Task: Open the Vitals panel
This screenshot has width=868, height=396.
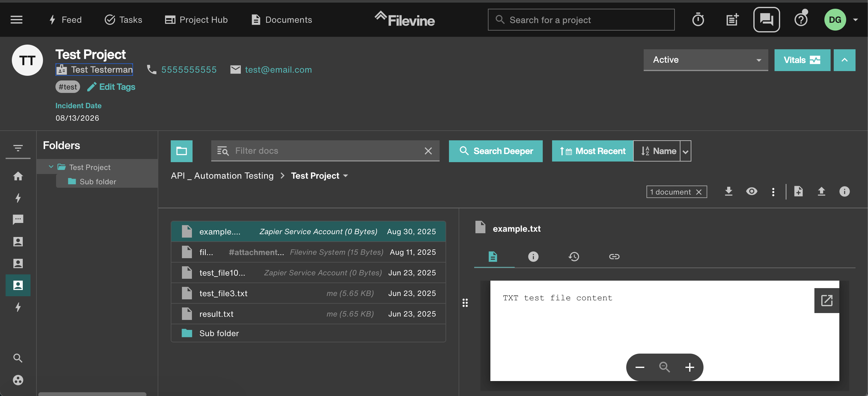Action: click(802, 60)
